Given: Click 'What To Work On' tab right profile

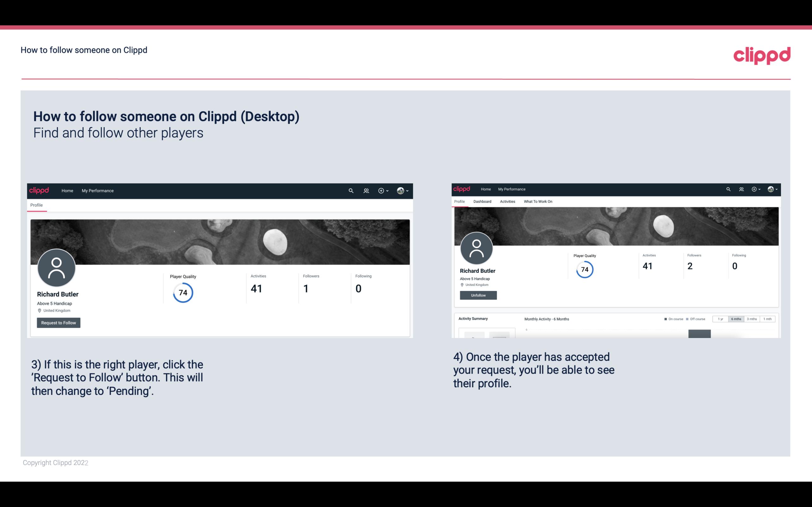Looking at the screenshot, I should (x=538, y=202).
